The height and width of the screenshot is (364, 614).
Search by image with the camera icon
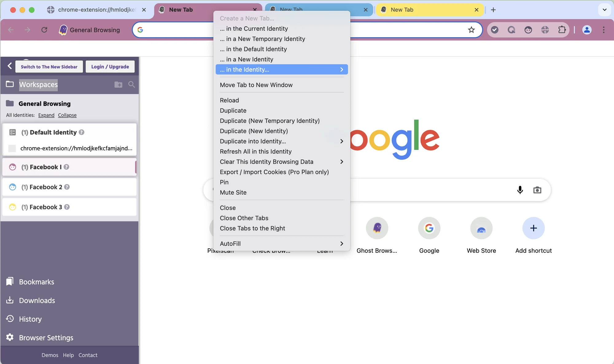click(537, 190)
